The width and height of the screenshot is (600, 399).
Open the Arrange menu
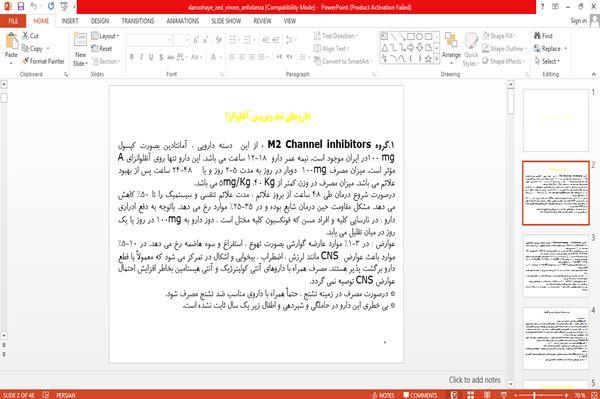(452, 47)
